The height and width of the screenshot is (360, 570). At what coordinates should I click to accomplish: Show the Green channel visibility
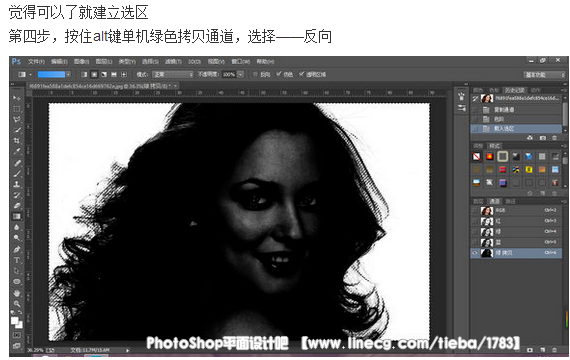(475, 232)
